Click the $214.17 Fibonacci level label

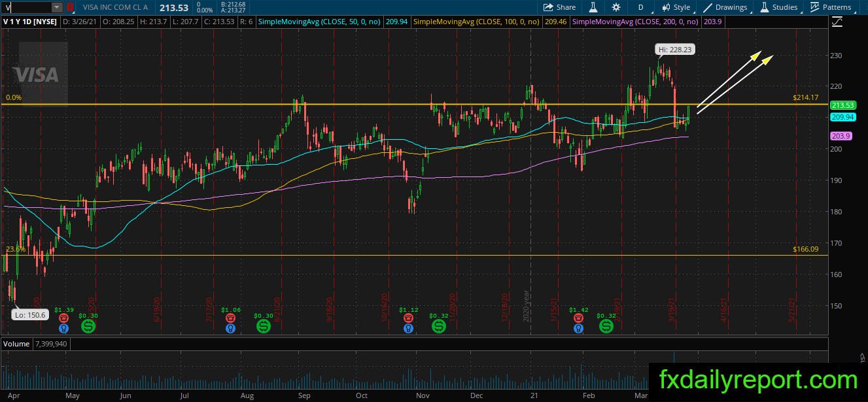click(805, 97)
